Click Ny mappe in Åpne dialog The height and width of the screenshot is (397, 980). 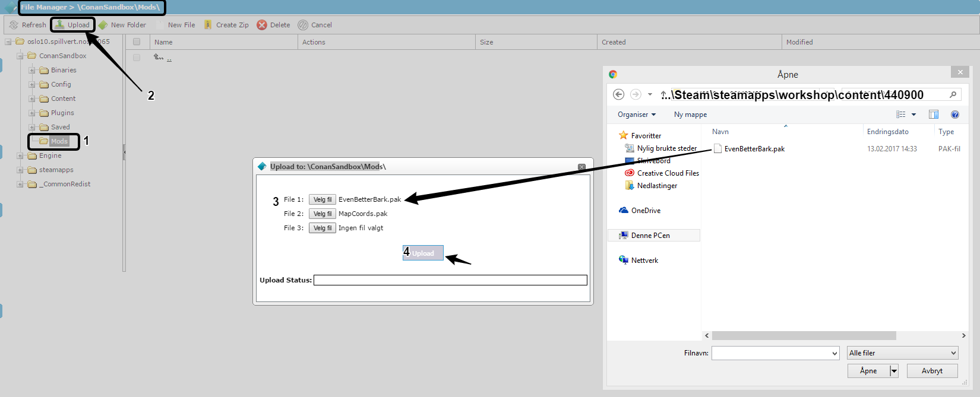[690, 115]
